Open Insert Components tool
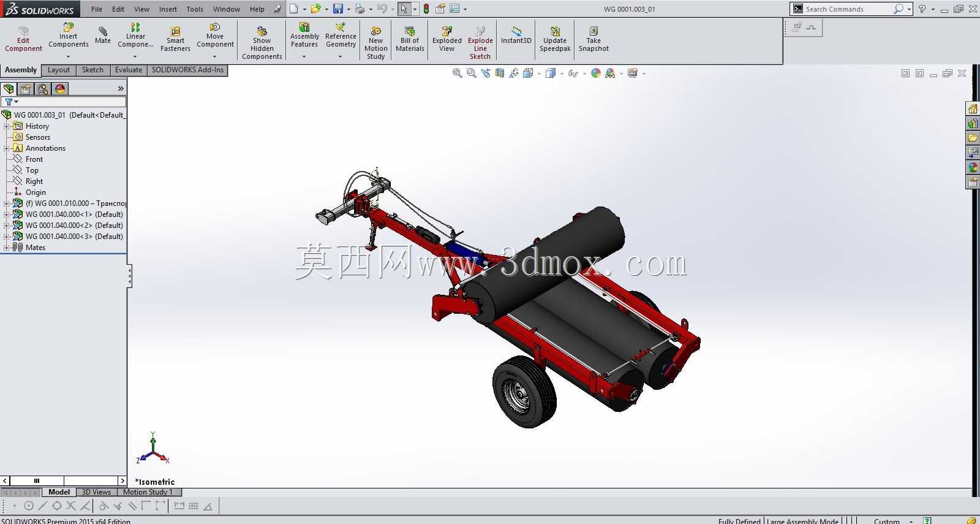Viewport: 980px width, 524px height. click(69, 36)
